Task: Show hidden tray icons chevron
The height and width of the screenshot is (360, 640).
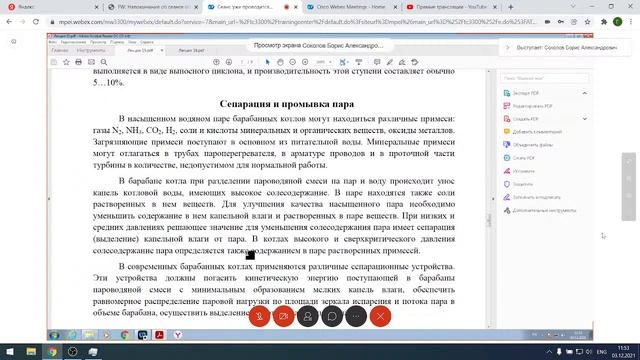Action: click(549, 351)
